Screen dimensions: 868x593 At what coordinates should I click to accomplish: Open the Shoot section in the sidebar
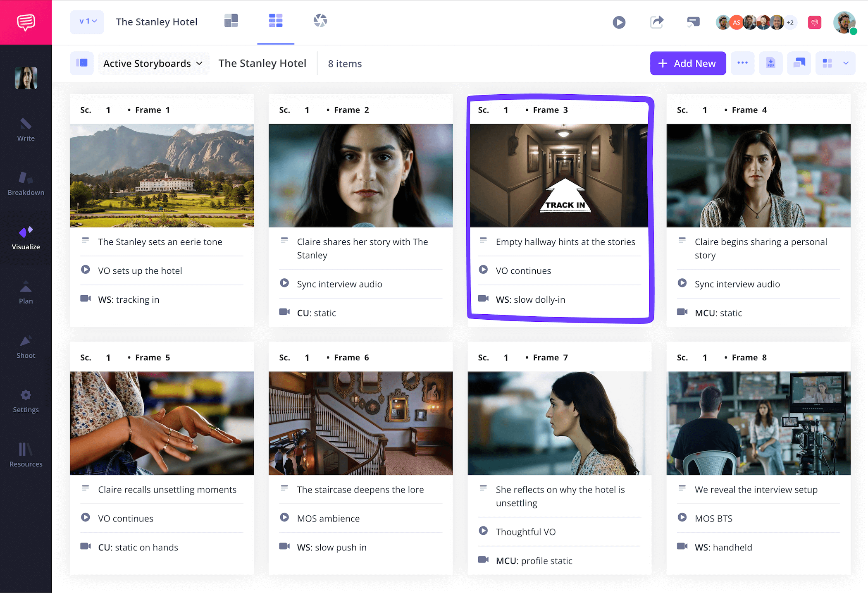pos(26,347)
